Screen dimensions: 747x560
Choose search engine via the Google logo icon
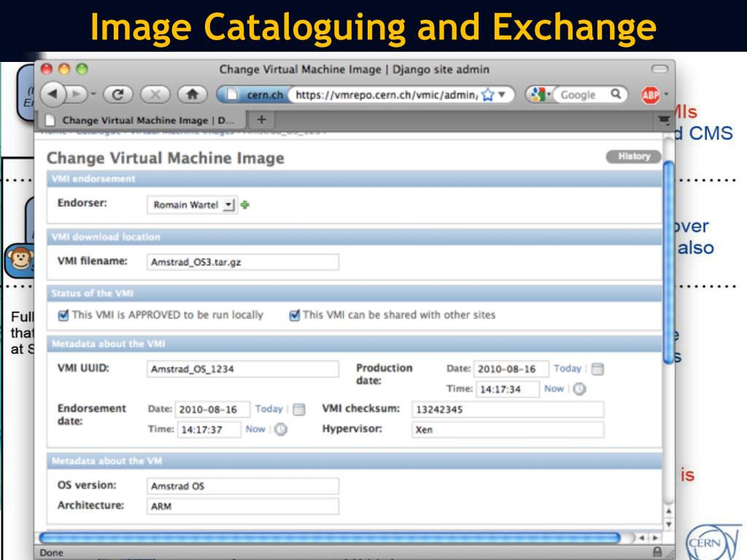point(538,95)
